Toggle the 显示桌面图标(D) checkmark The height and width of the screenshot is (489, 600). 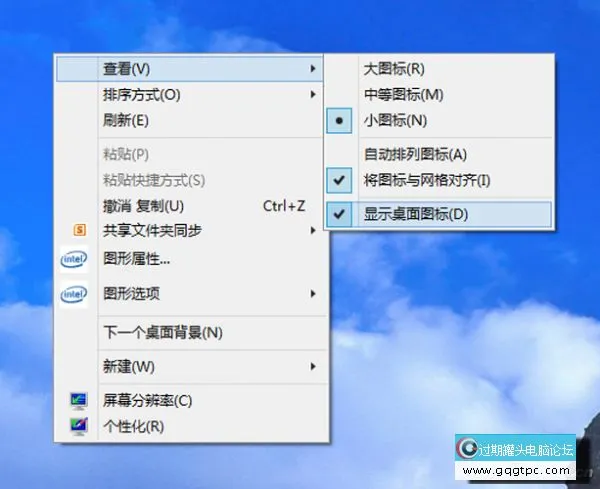[x=339, y=214]
